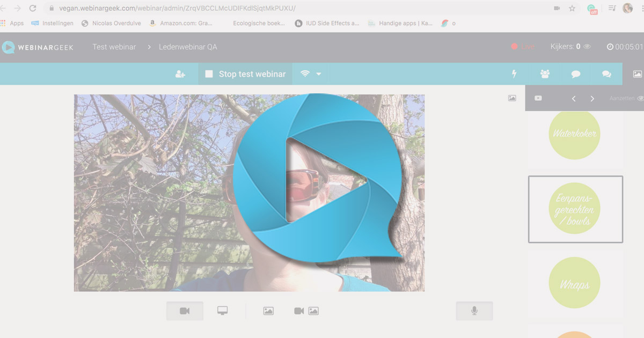
Task: Click the browser forward arrow
Action: [x=18, y=8]
